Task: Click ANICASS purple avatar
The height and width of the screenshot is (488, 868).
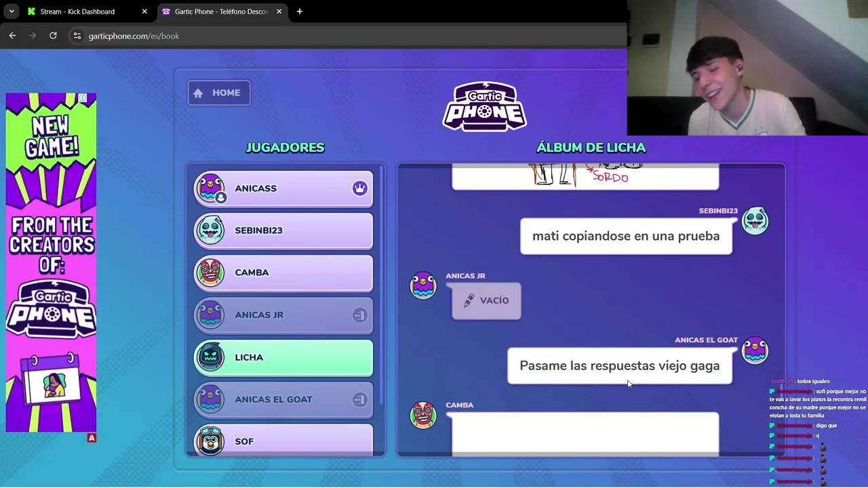Action: tap(210, 188)
